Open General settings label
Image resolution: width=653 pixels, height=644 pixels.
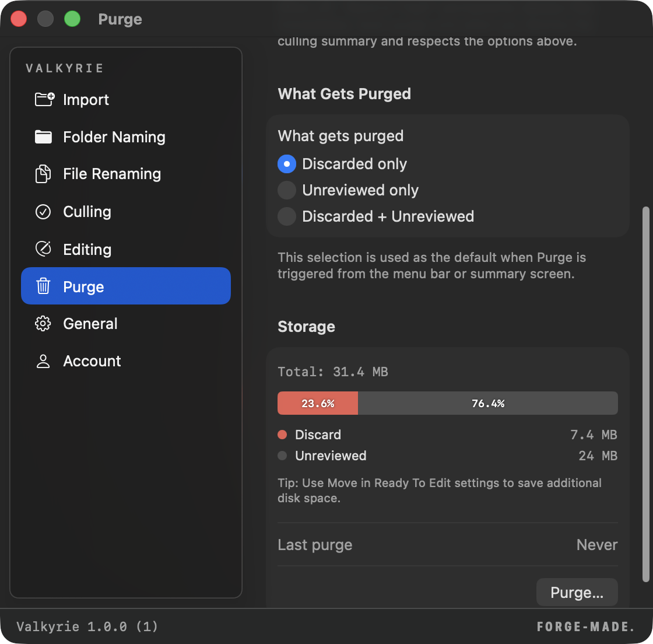click(x=90, y=324)
